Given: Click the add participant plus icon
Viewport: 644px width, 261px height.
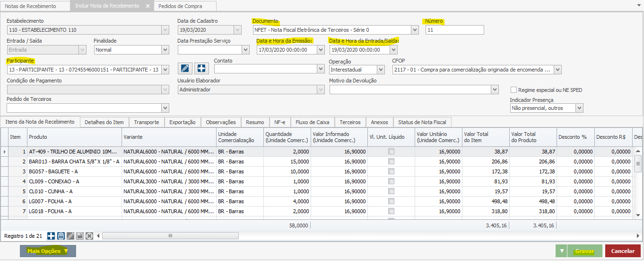Looking at the screenshot, I should pyautogui.click(x=202, y=69).
